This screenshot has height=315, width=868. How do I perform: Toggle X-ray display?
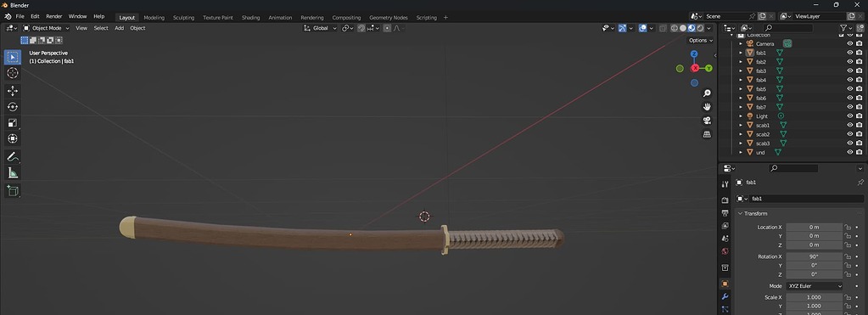[x=663, y=28]
